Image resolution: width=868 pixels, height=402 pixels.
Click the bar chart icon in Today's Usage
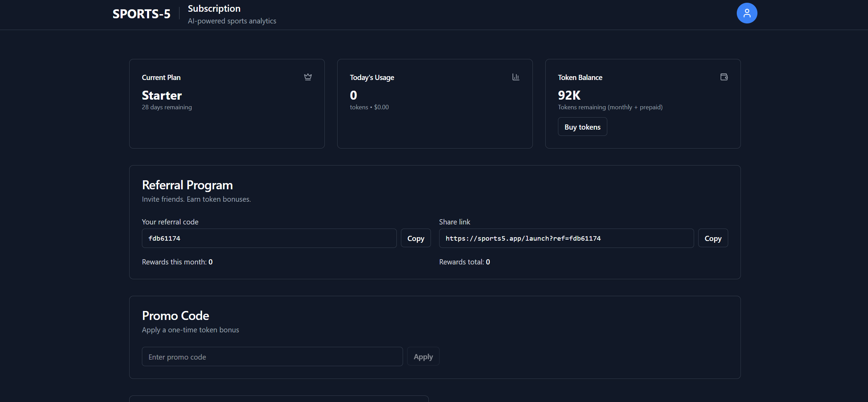515,77
